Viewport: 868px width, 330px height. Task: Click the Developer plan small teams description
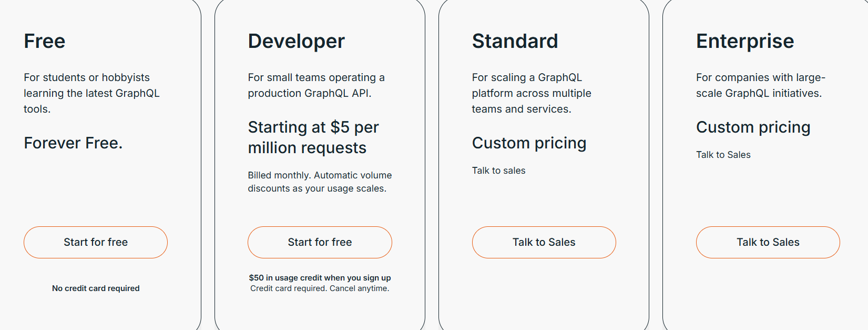coord(316,85)
